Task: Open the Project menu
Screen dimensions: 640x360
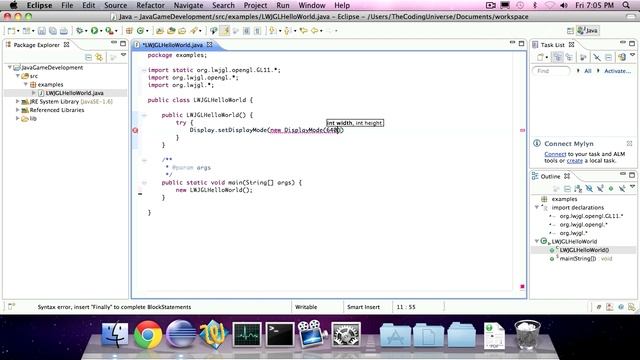Action: pyautogui.click(x=255, y=5)
